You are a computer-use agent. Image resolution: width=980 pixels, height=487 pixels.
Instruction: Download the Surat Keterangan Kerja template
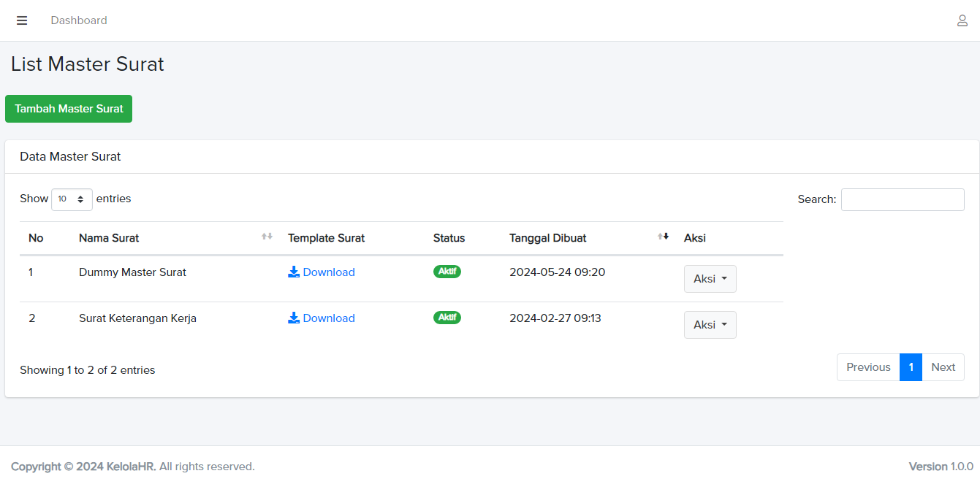pyautogui.click(x=328, y=318)
